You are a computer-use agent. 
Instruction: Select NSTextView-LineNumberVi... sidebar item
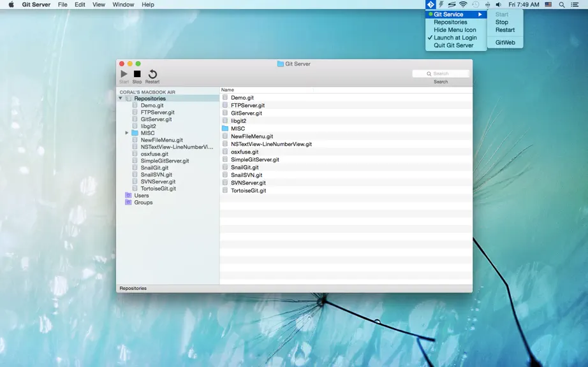tap(177, 147)
